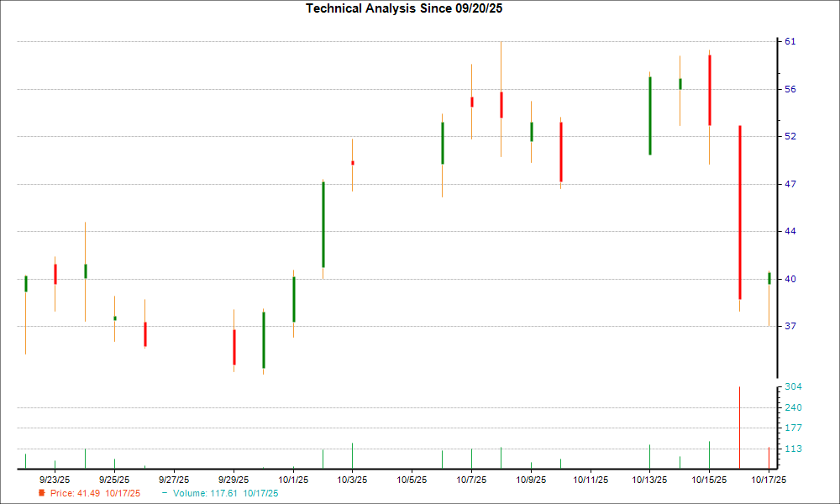The width and height of the screenshot is (840, 504).
Task: Click the red Price legend marker icon
Action: (x=42, y=493)
